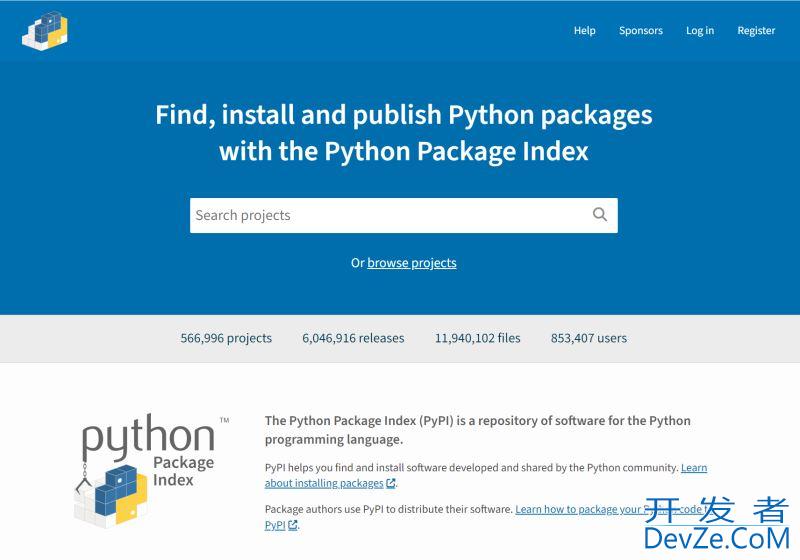Click the external link icon after 'about installing packages'
The image size is (800, 560).
391,484
